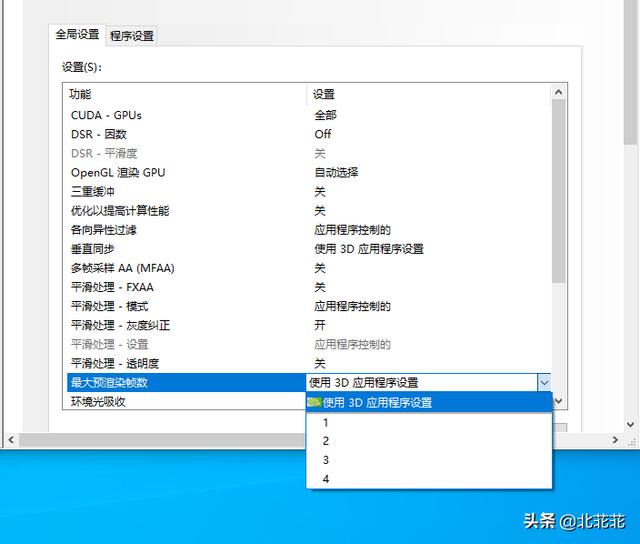Select the 平滑处理 - 透明度 row

click(x=308, y=364)
